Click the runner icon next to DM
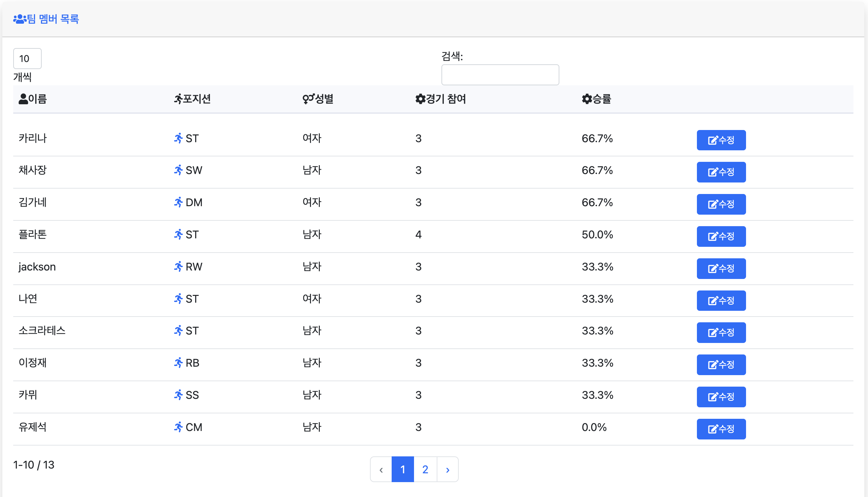 tap(178, 202)
